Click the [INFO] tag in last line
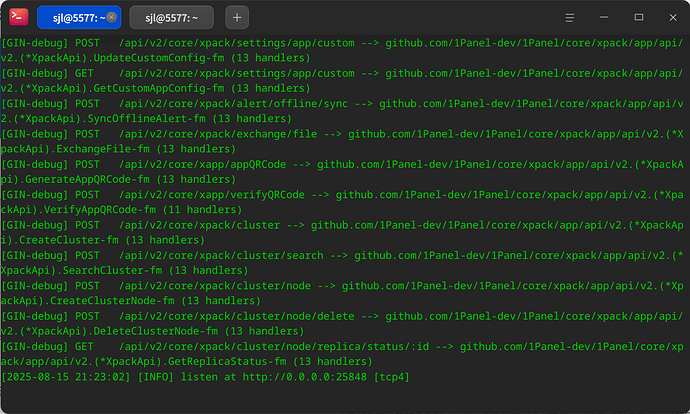This screenshot has height=414, width=690. (x=156, y=377)
